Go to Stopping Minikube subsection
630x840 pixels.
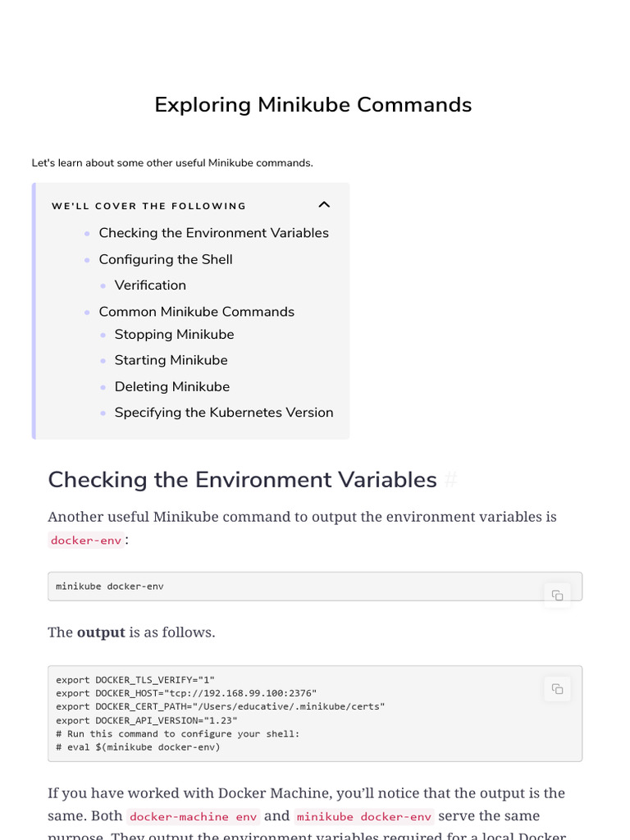tap(174, 335)
